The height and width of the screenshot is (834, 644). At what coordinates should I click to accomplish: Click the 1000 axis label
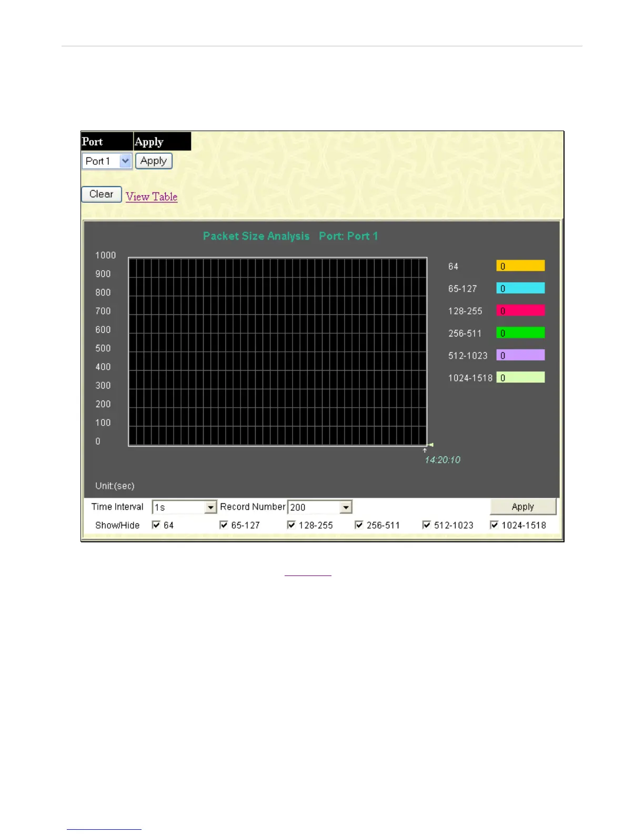(105, 255)
